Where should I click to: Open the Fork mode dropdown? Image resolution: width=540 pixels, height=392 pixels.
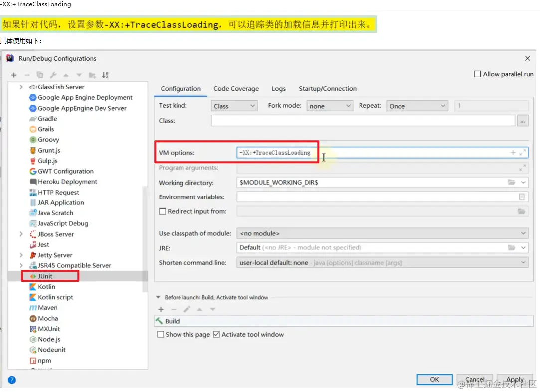coord(330,106)
